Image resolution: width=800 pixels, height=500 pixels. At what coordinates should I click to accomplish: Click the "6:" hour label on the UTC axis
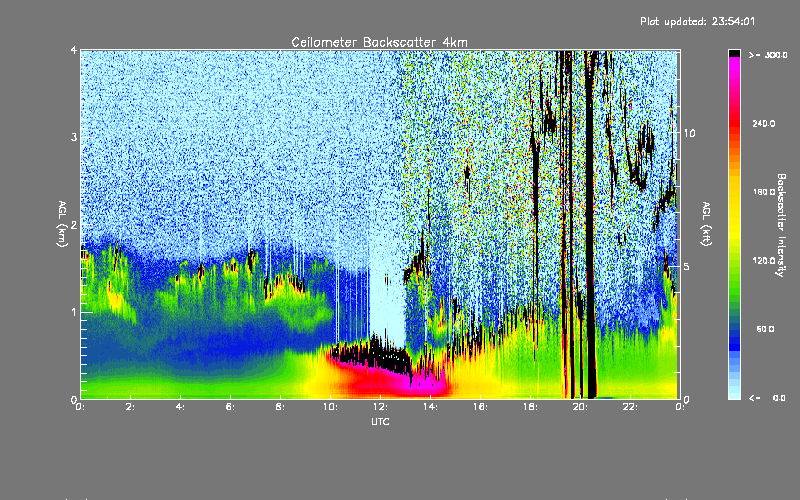click(x=231, y=407)
